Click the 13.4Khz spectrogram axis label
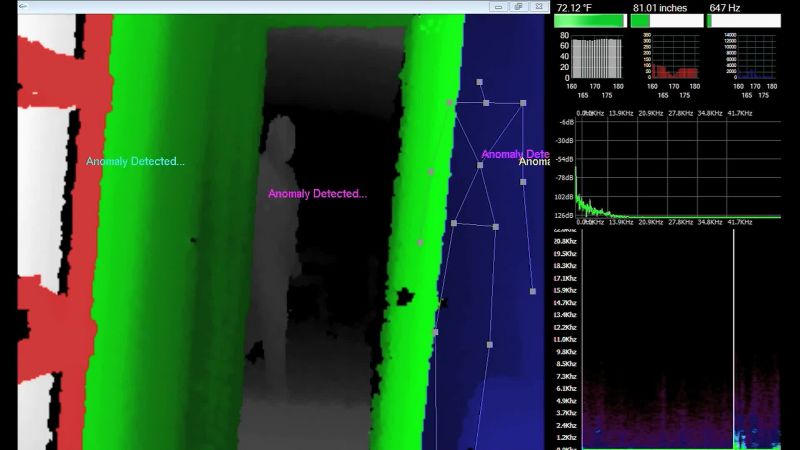Image resolution: width=800 pixels, height=450 pixels. 565,315
